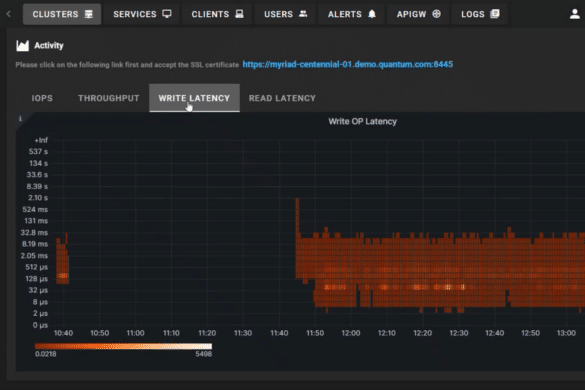Click the heatmap data block near 10:40

[x=62, y=261]
